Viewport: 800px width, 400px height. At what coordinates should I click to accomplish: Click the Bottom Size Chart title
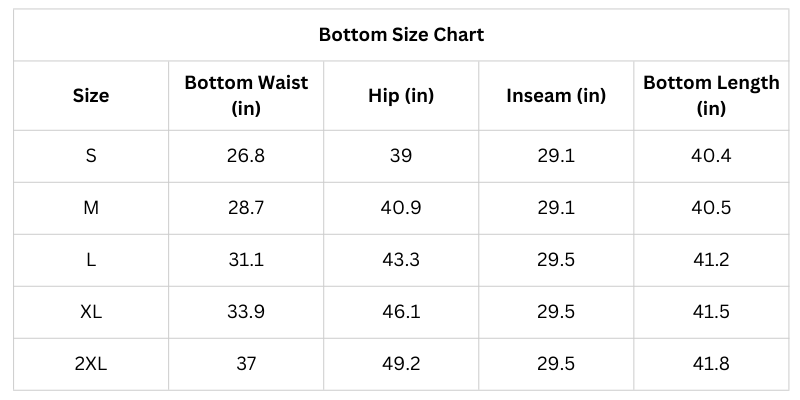401,35
